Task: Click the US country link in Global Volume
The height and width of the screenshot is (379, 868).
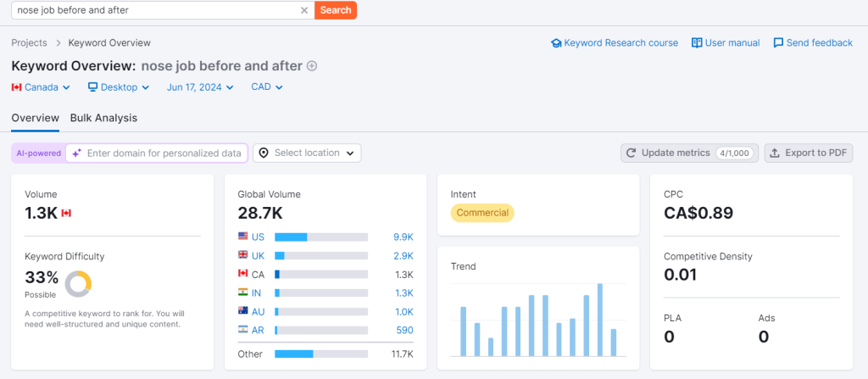Action: tap(258, 237)
